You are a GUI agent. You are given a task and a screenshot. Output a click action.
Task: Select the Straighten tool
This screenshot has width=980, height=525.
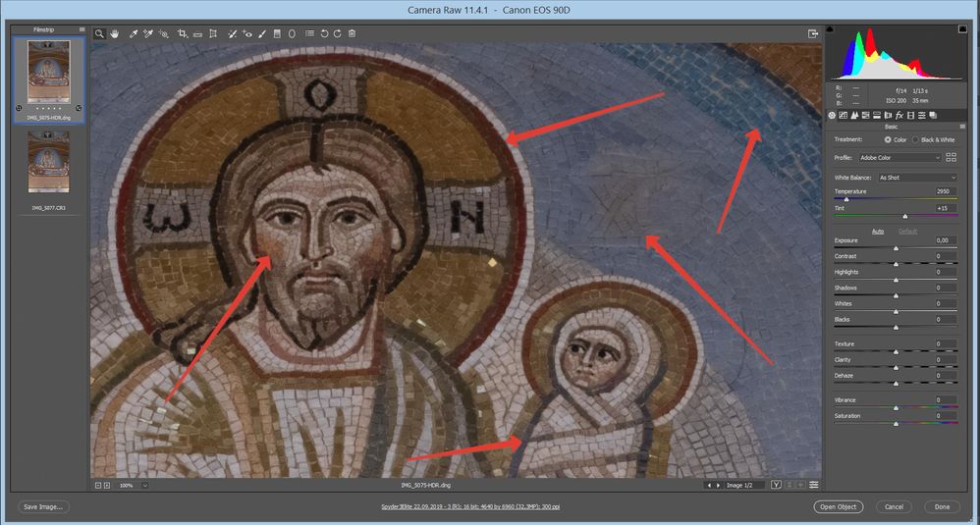(197, 33)
